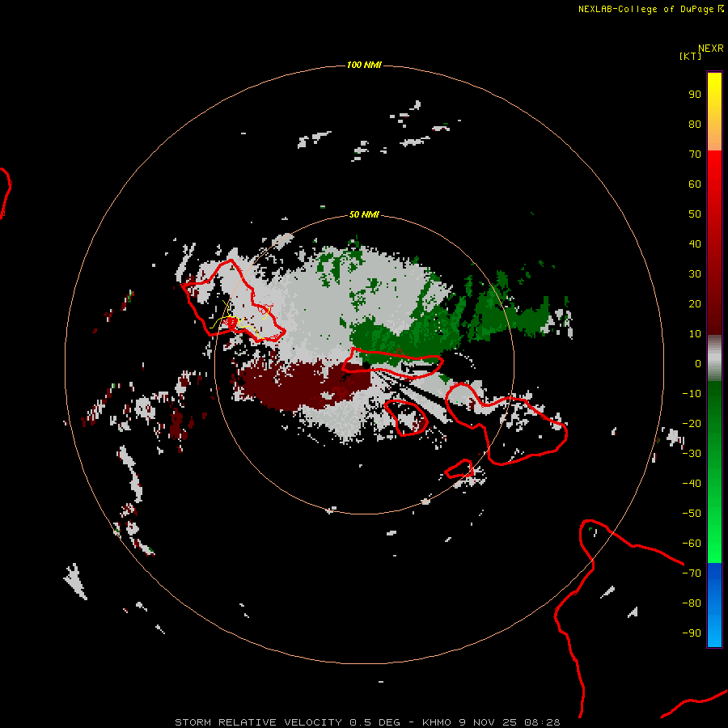Click the -30 value on the velocity scale

pyautogui.click(x=692, y=454)
